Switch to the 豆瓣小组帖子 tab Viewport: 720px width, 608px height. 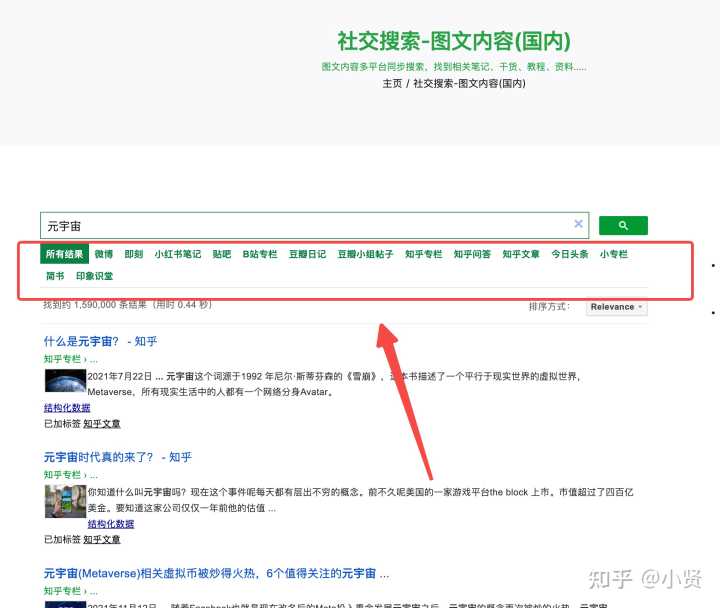point(366,254)
